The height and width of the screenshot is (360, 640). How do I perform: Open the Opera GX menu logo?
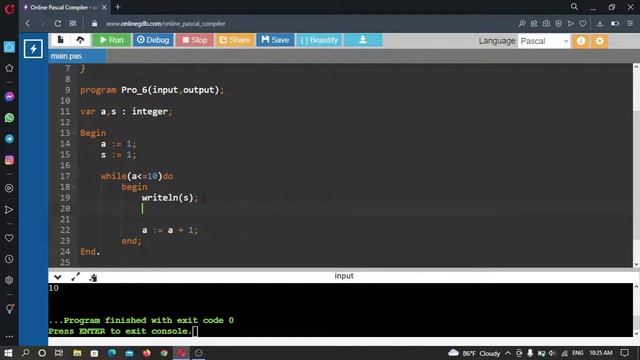9,9
